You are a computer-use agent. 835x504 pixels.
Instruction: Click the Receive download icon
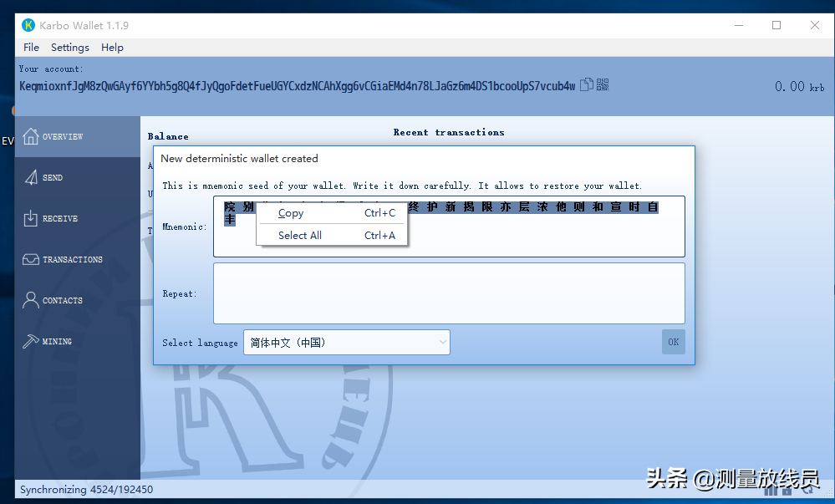coord(30,218)
